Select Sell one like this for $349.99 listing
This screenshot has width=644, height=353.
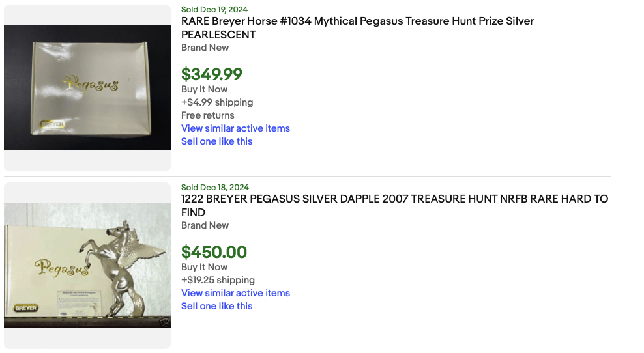coord(216,141)
